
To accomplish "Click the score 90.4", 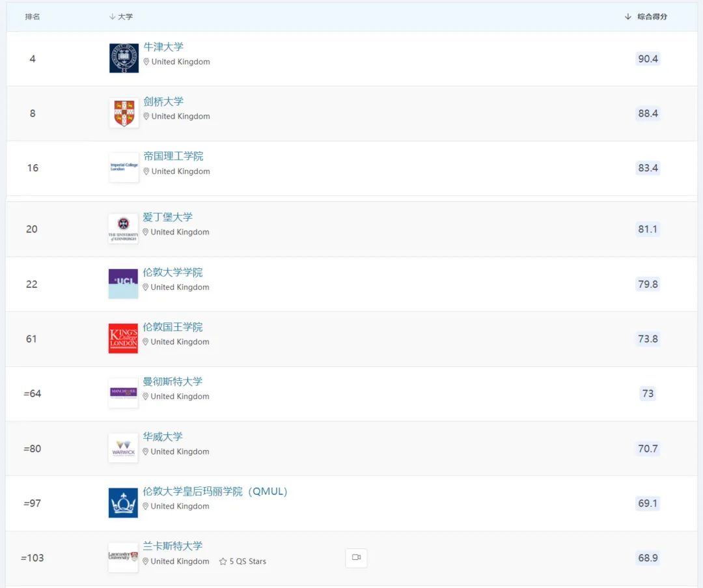I will tap(648, 59).
